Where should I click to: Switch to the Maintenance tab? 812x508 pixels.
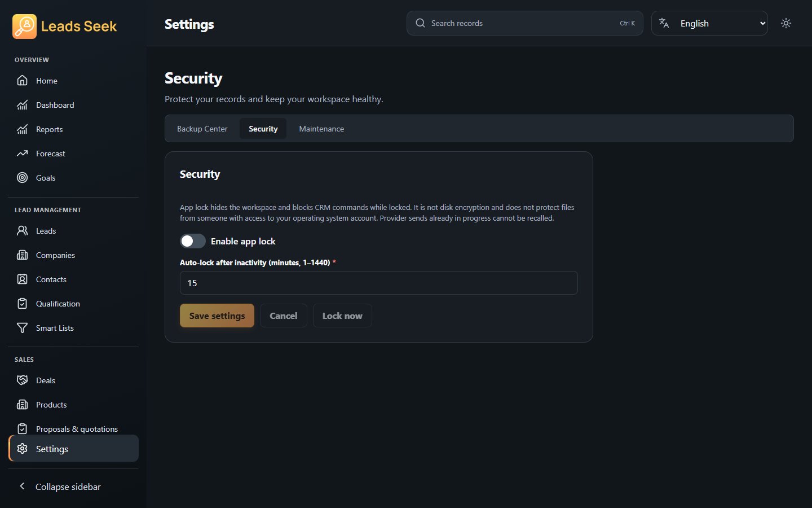tap(321, 129)
